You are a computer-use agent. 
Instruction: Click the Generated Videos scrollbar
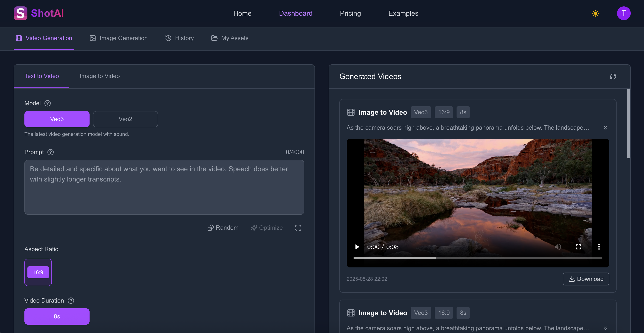[x=628, y=123]
